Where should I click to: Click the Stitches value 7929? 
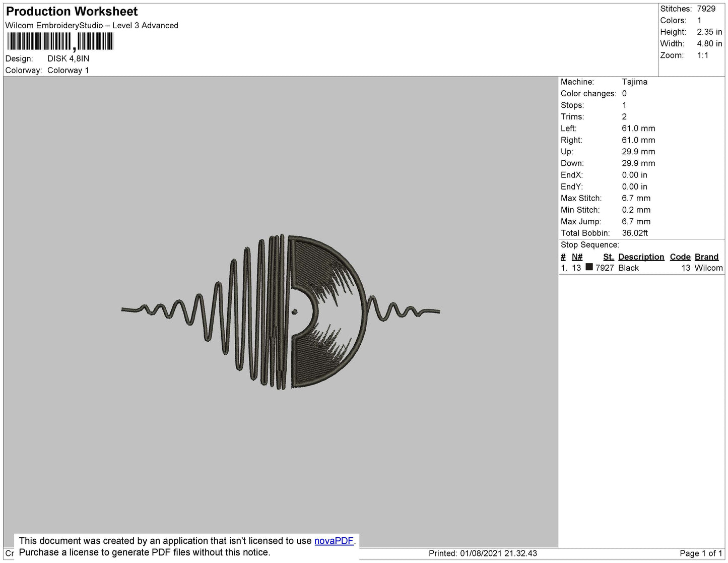coord(706,9)
